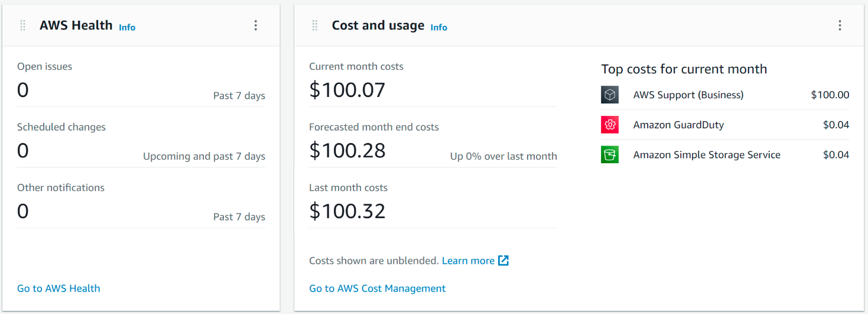Select the AWS Support (Business) cost row label
The height and width of the screenshot is (314, 868).
click(688, 95)
